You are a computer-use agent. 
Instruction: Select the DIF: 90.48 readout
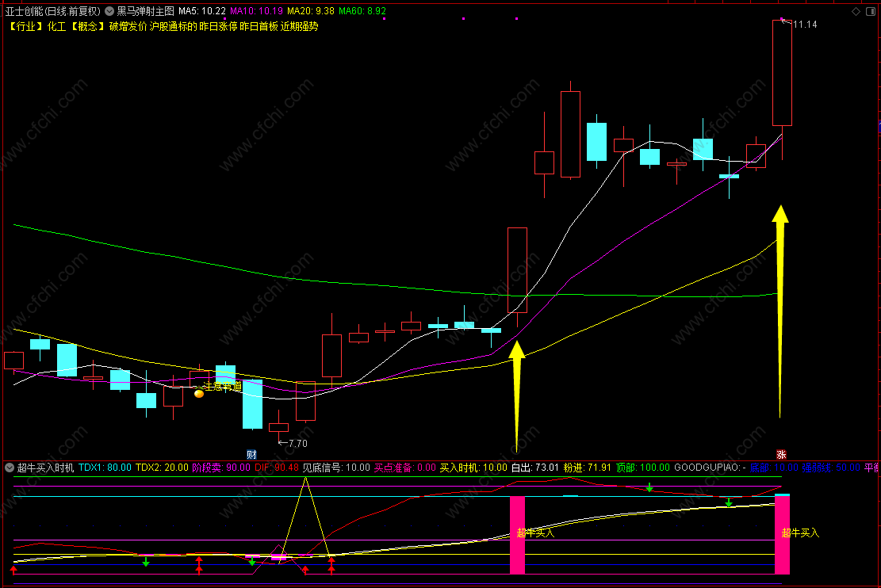tap(277, 468)
